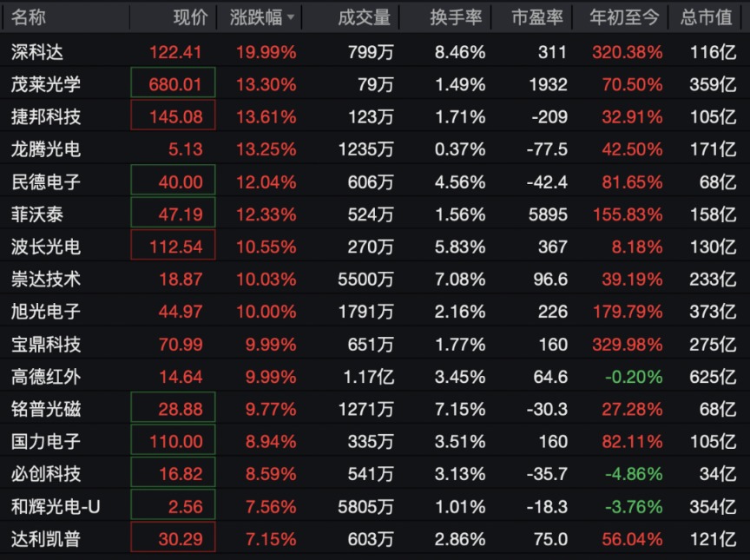Sort by the 成交量 column header
Image resolution: width=750 pixels, height=560 pixels.
(365, 17)
